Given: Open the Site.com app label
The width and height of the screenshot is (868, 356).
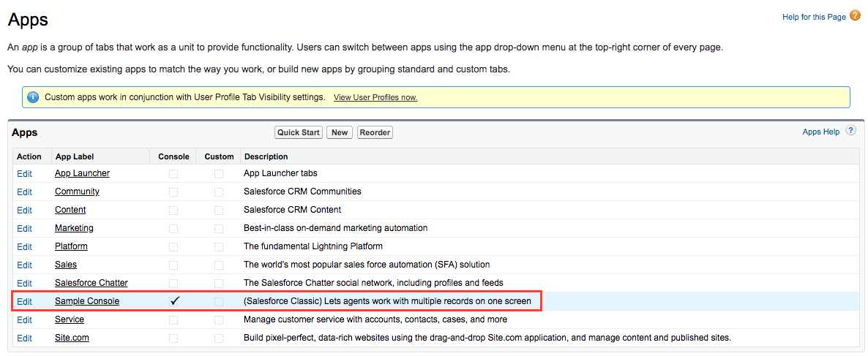Looking at the screenshot, I should click(72, 338).
